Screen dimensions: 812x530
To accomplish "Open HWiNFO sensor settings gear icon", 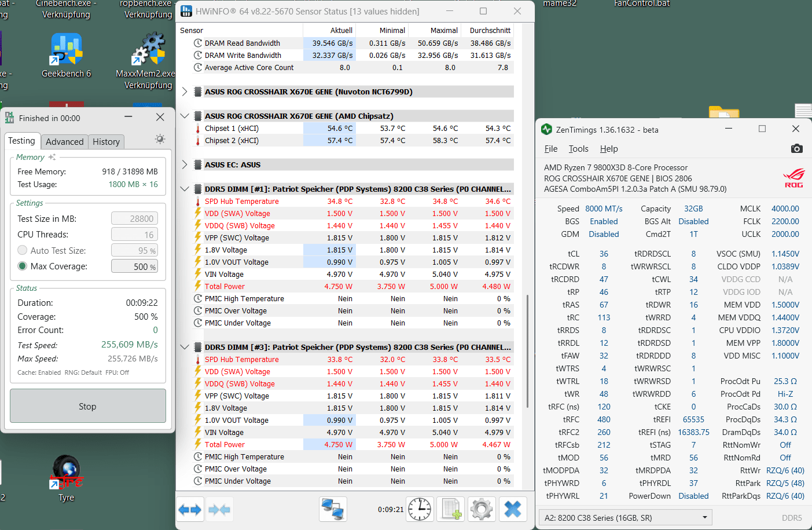I will 482,510.
